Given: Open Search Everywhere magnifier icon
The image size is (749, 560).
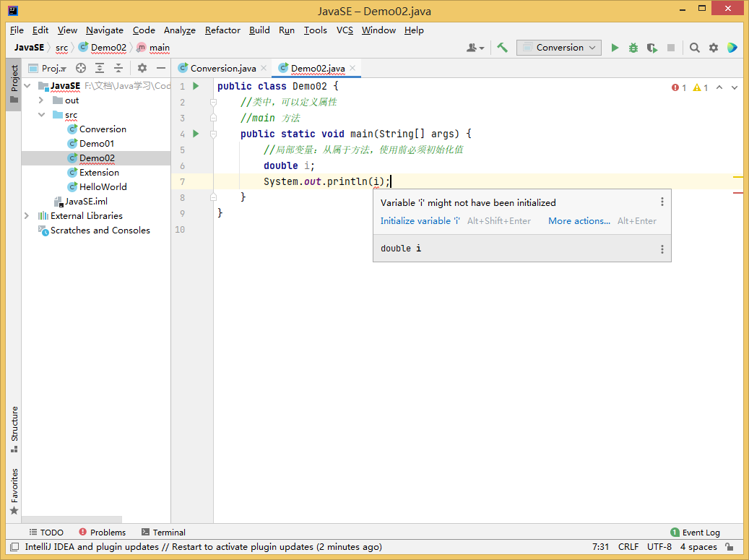Looking at the screenshot, I should pyautogui.click(x=695, y=48).
